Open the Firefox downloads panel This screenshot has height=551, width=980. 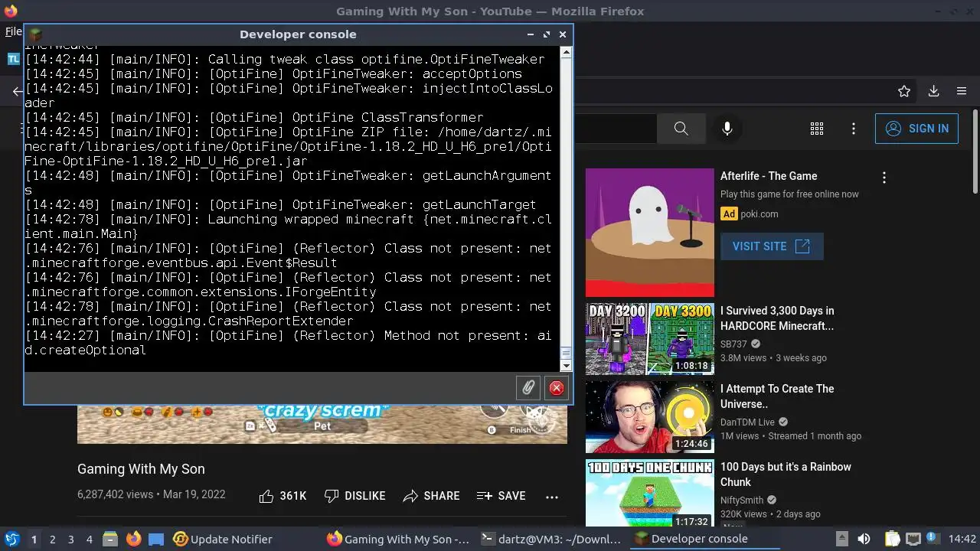coord(933,91)
